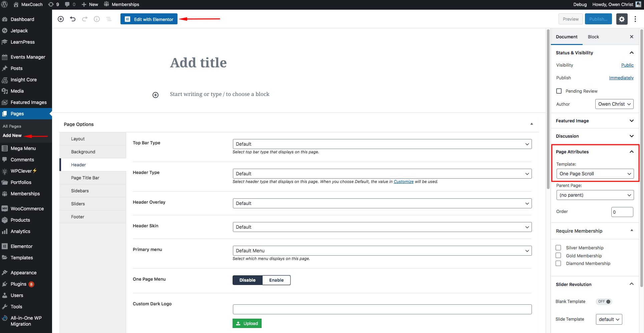Select Enable for One Page Menu

pos(276,280)
